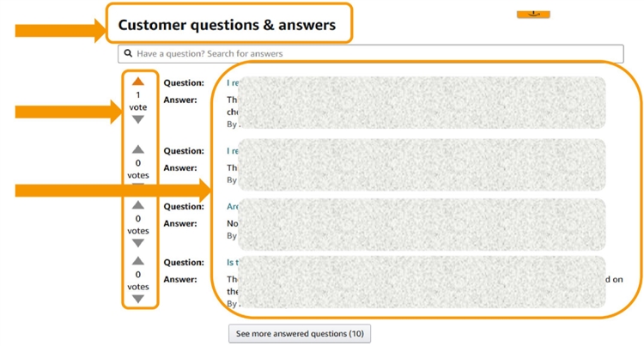This screenshot has width=644, height=346.
Task: Downvote the fourth question in the list
Action: pyautogui.click(x=138, y=299)
